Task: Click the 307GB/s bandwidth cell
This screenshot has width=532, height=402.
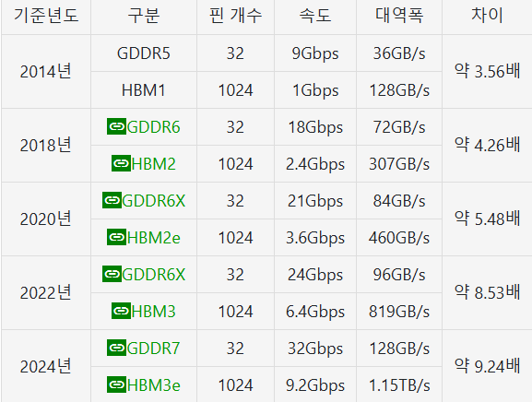Action: pyautogui.click(x=399, y=164)
